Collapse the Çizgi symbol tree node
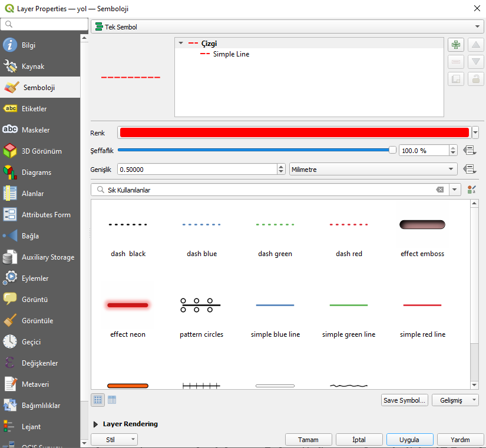 point(181,43)
